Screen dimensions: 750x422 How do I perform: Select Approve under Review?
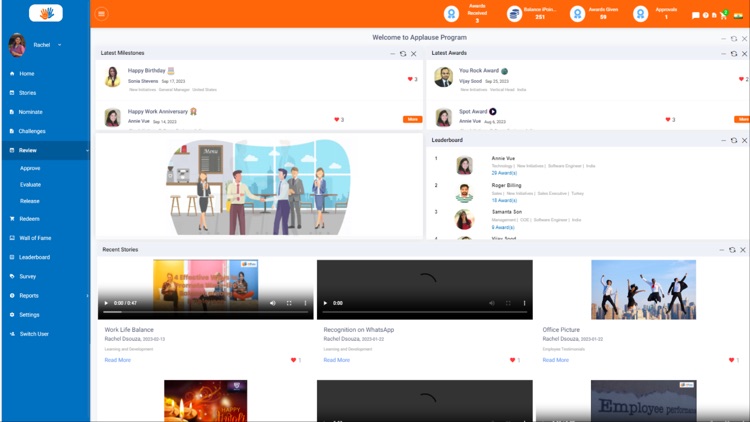(30, 168)
